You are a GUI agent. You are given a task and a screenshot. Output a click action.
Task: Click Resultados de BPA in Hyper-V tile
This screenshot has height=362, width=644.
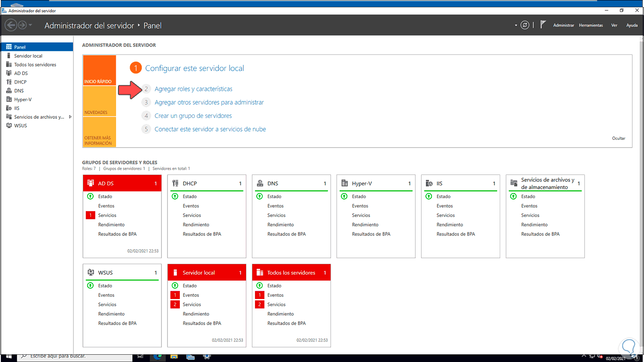click(x=371, y=234)
